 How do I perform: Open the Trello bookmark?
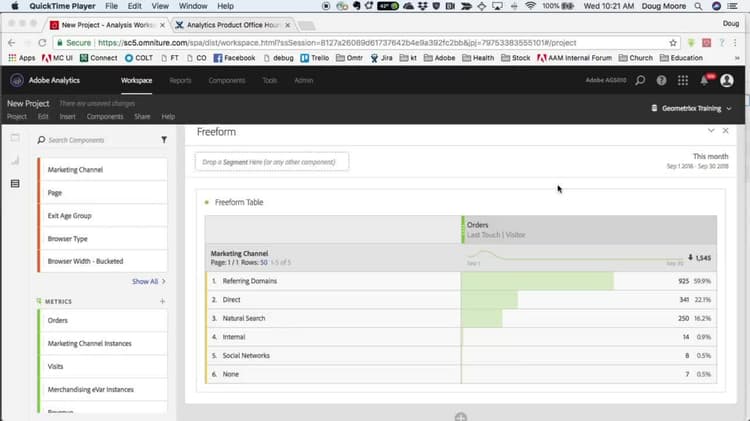click(x=314, y=58)
